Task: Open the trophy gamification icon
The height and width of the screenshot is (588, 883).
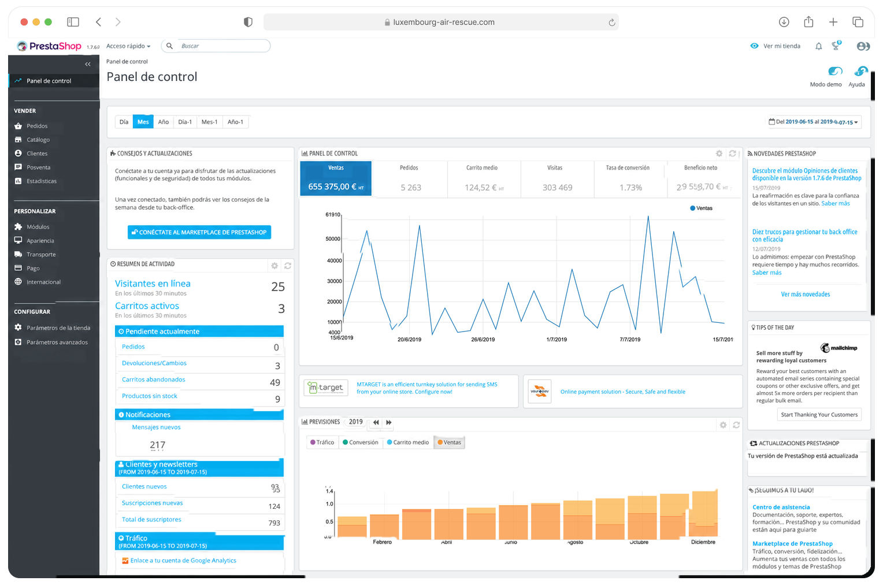Action: pyautogui.click(x=836, y=46)
